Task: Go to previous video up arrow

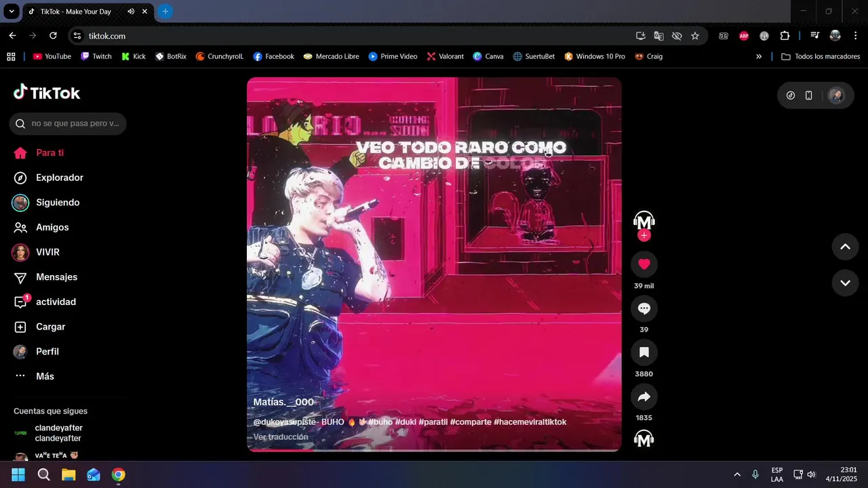Action: 845,247
